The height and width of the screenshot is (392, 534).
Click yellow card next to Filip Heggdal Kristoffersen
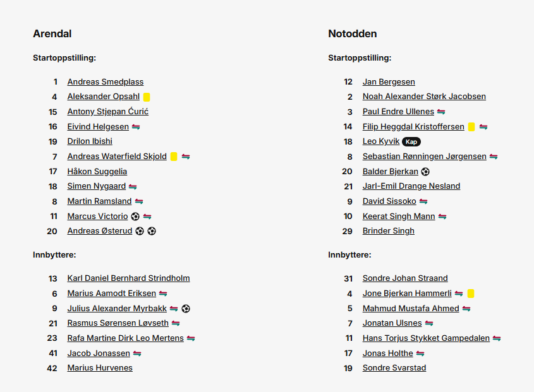click(x=471, y=127)
